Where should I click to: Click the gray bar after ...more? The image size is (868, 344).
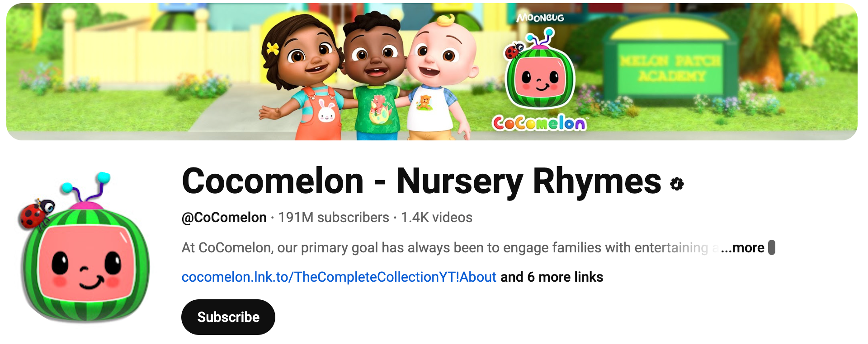tap(772, 247)
